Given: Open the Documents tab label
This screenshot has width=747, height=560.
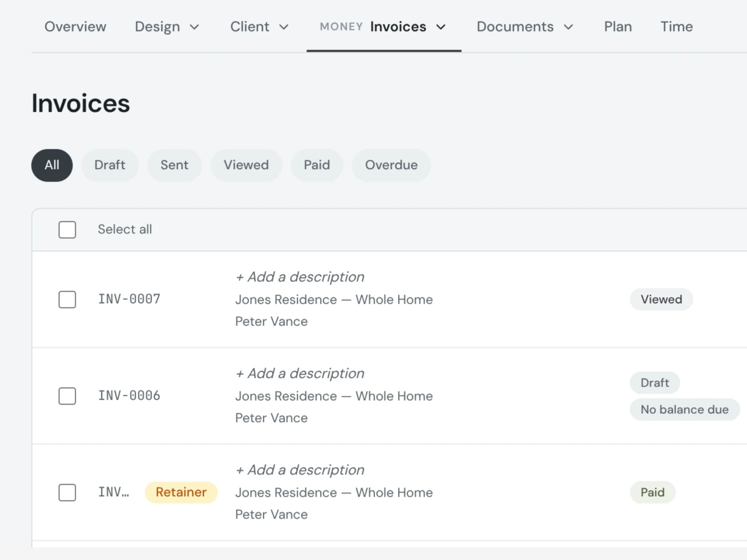Looking at the screenshot, I should pyautogui.click(x=515, y=27).
